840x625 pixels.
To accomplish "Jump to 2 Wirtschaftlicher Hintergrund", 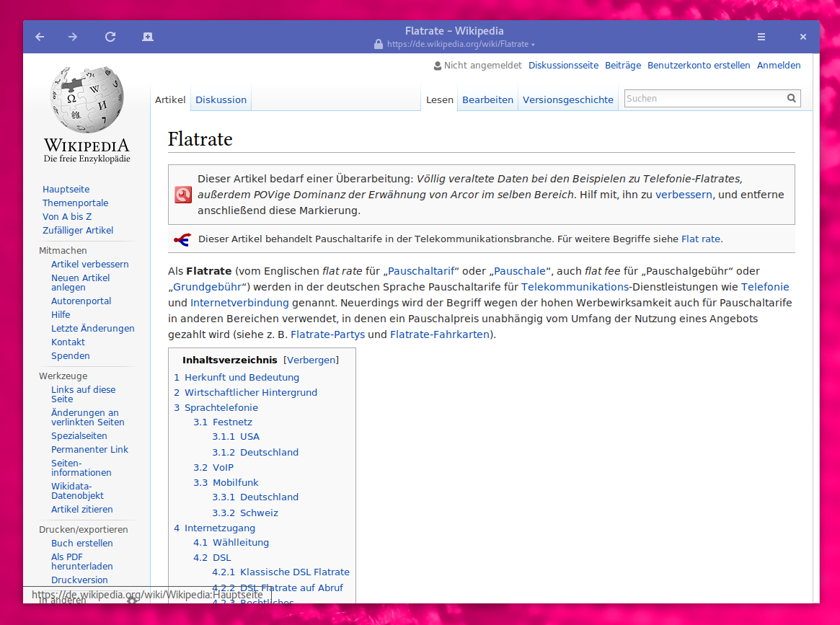I will [x=245, y=393].
